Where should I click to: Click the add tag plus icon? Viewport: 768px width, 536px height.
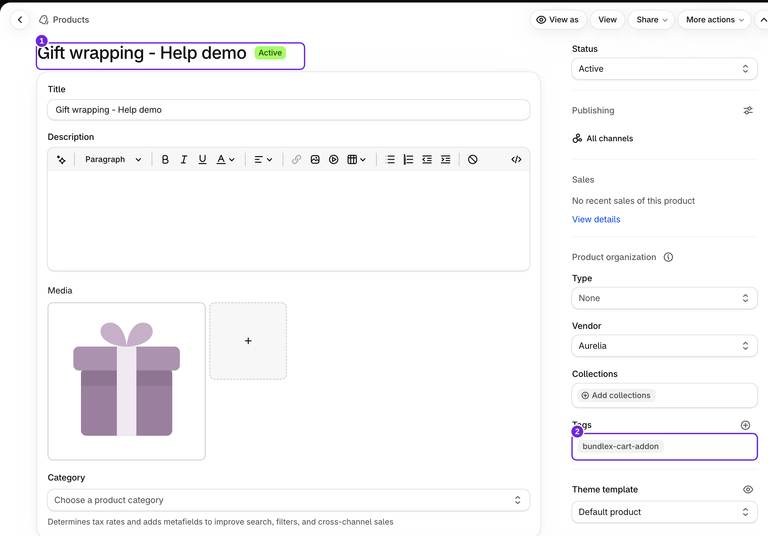coord(745,425)
